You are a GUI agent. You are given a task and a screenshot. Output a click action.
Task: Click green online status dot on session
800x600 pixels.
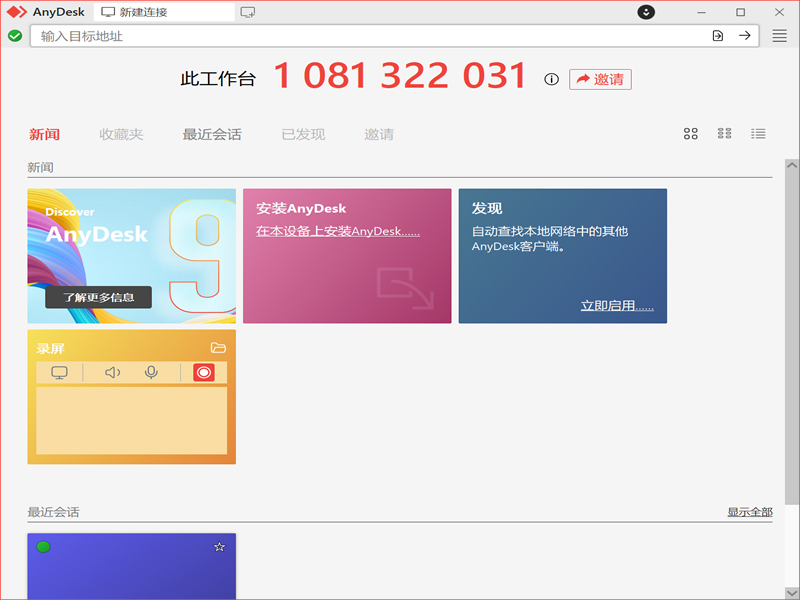[x=43, y=547]
